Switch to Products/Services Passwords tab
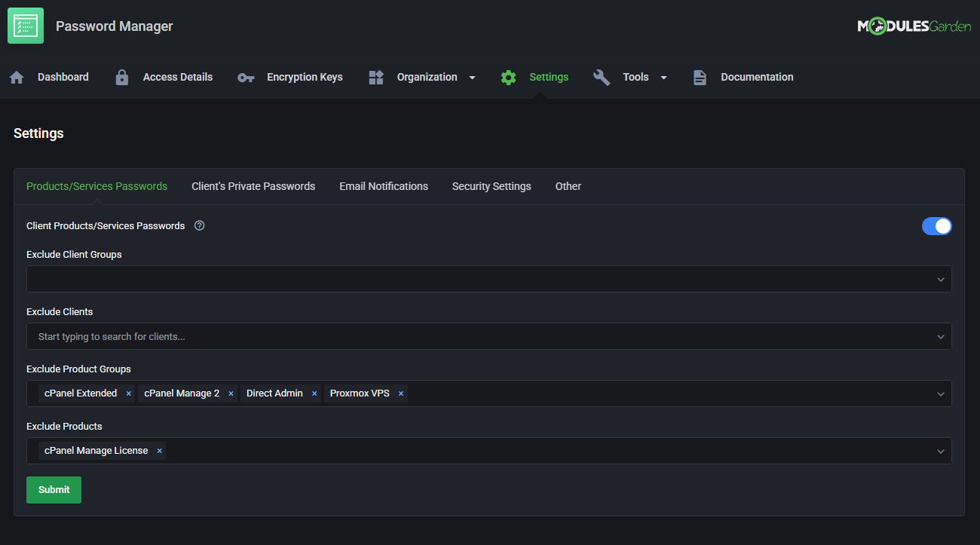The width and height of the screenshot is (980, 545). pos(97,186)
